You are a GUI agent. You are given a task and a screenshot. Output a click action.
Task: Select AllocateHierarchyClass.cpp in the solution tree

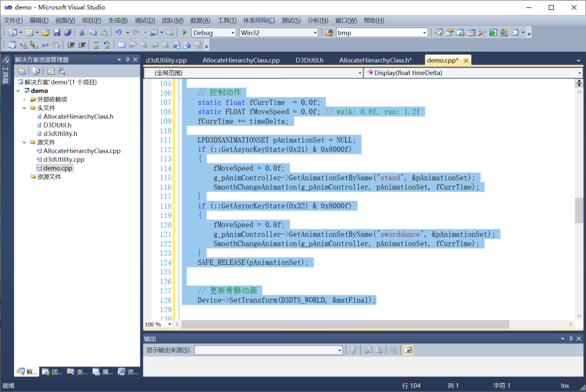[82, 151]
